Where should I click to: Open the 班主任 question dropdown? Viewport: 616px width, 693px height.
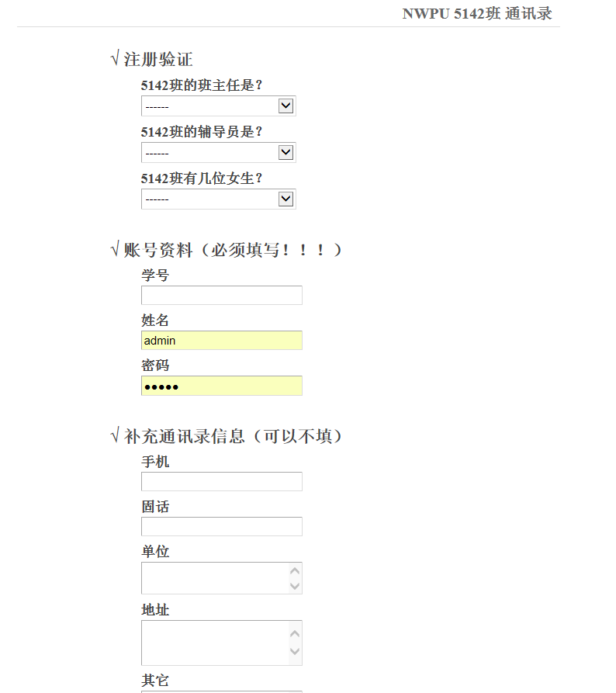click(218, 106)
